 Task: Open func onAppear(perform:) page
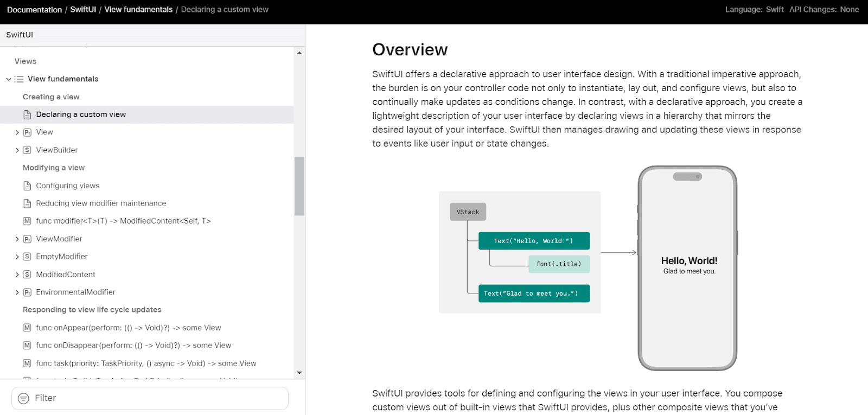coord(129,328)
